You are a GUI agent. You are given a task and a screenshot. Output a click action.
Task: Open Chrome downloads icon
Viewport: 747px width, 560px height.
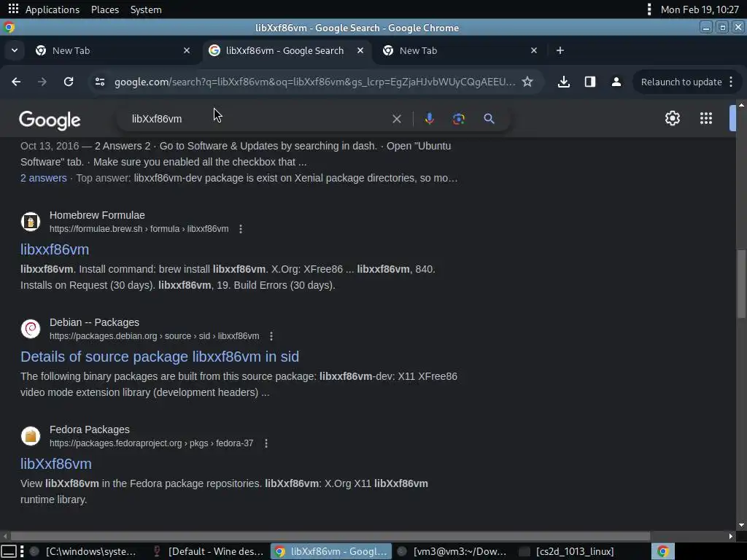click(564, 82)
